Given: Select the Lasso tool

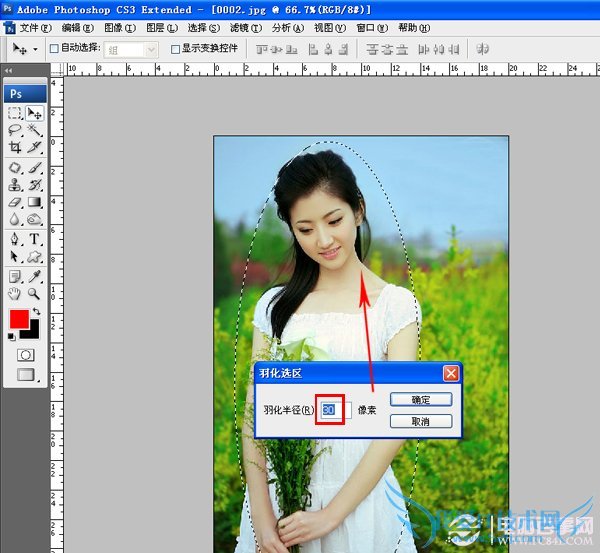Looking at the screenshot, I should click(x=15, y=131).
